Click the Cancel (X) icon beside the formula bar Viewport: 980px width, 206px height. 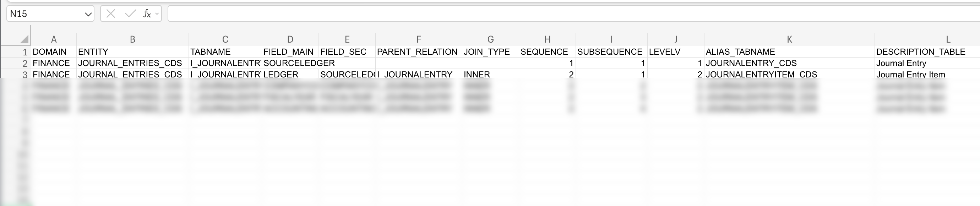(x=110, y=14)
